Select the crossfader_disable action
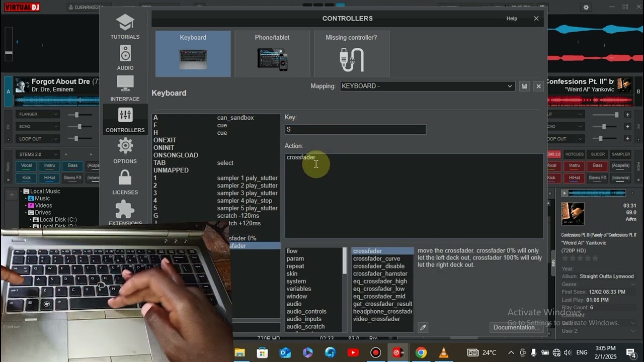Screen dimensions: 644x362 tap(378, 266)
